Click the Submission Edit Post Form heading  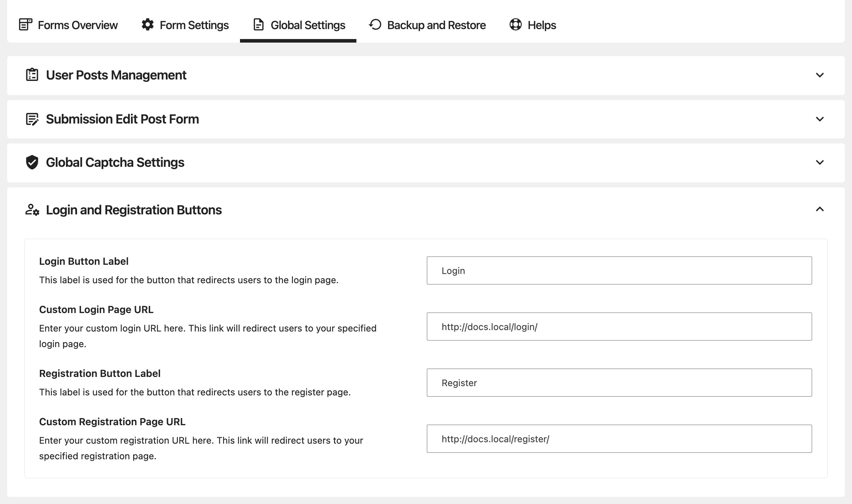tap(122, 119)
